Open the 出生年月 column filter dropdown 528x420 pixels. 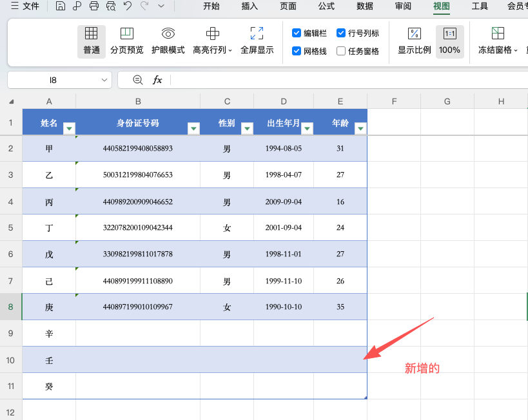307,129
